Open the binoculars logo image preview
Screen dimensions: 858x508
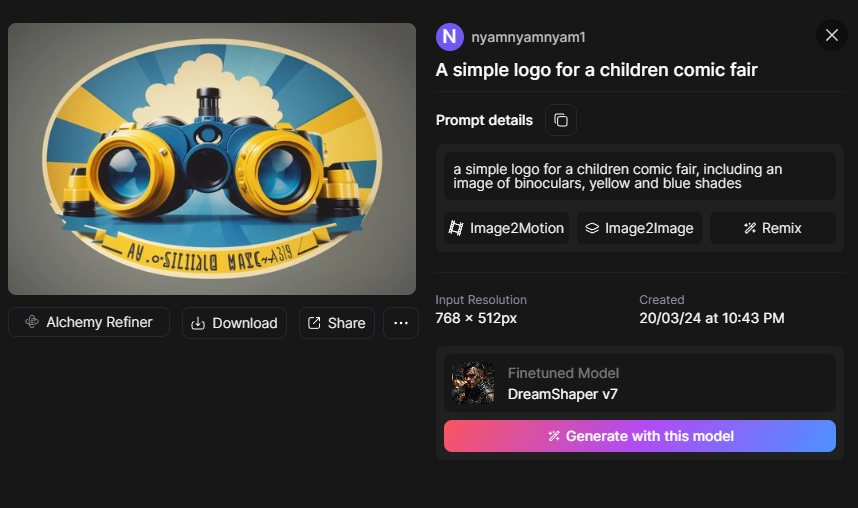(212, 159)
